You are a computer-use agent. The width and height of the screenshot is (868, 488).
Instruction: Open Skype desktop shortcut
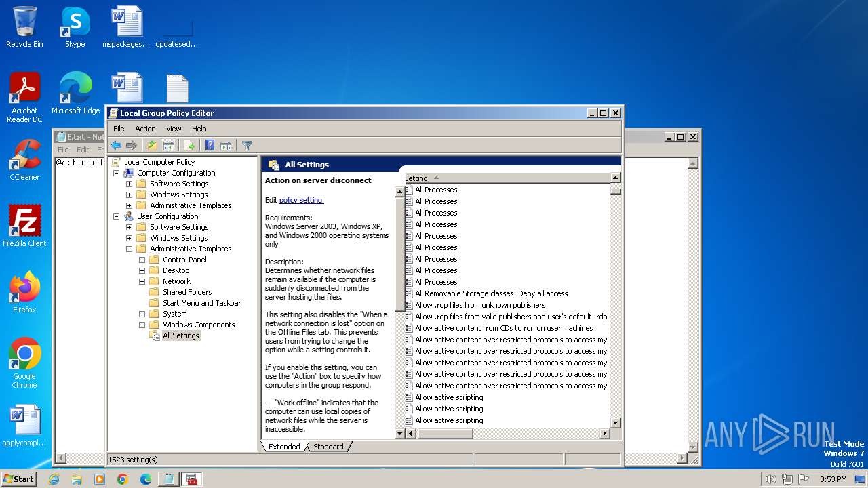tap(75, 27)
